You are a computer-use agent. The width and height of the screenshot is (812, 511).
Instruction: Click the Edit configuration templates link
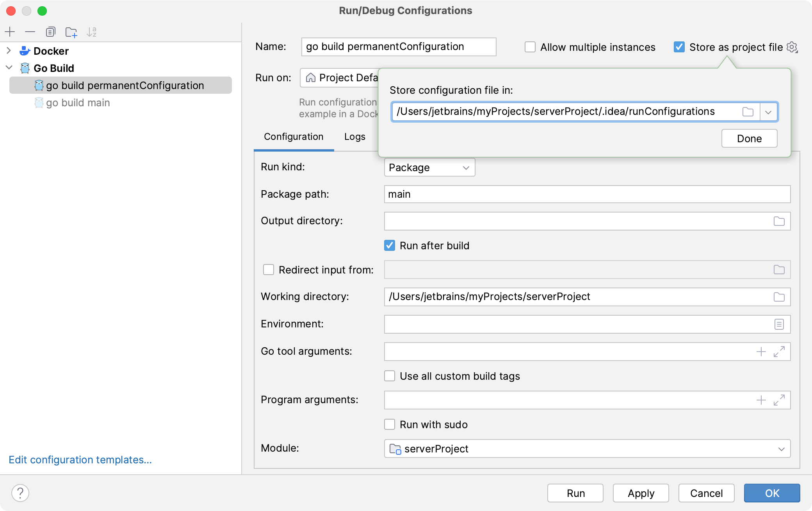(x=80, y=460)
